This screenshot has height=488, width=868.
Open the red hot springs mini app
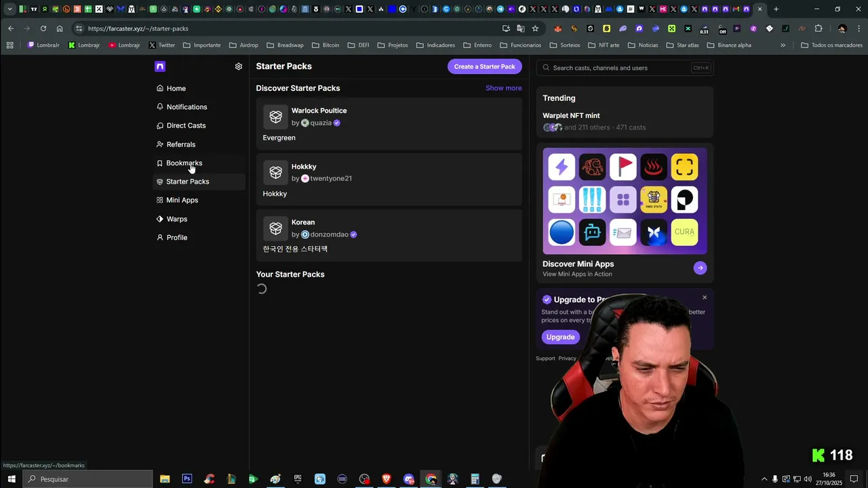point(654,167)
